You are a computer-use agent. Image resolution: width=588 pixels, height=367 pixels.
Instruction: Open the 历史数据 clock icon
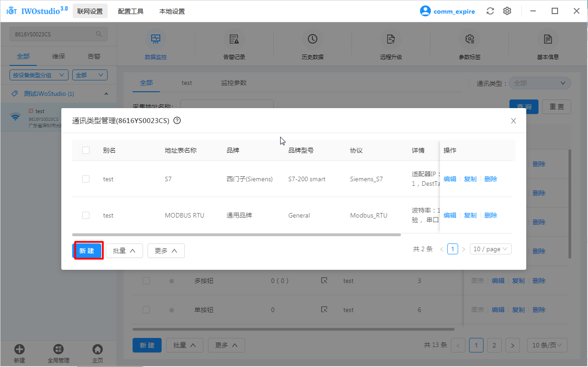click(x=312, y=40)
